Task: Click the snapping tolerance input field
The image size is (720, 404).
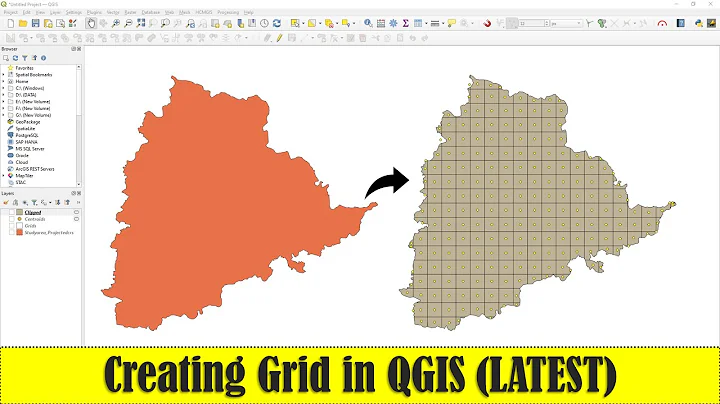Action: click(x=534, y=23)
